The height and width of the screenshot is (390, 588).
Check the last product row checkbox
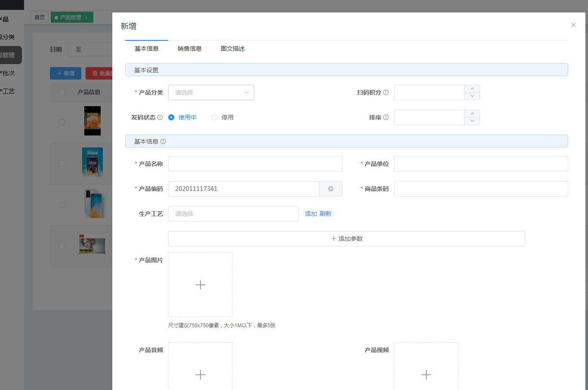pos(62,246)
